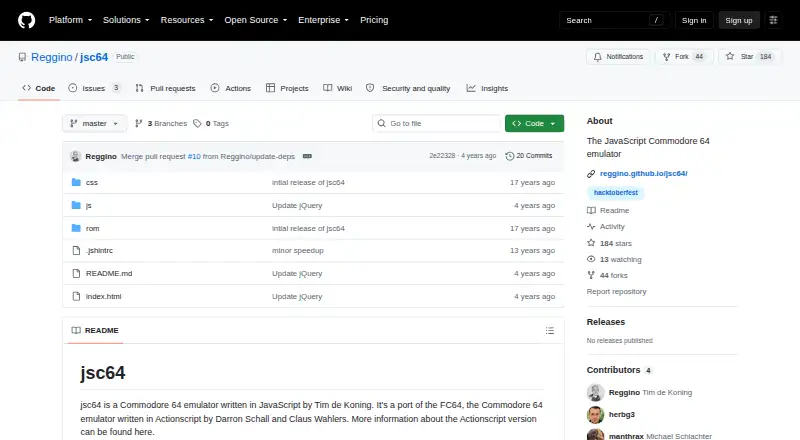Open the Releases heading link
Image resolution: width=800 pixels, height=440 pixels.
[606, 322]
